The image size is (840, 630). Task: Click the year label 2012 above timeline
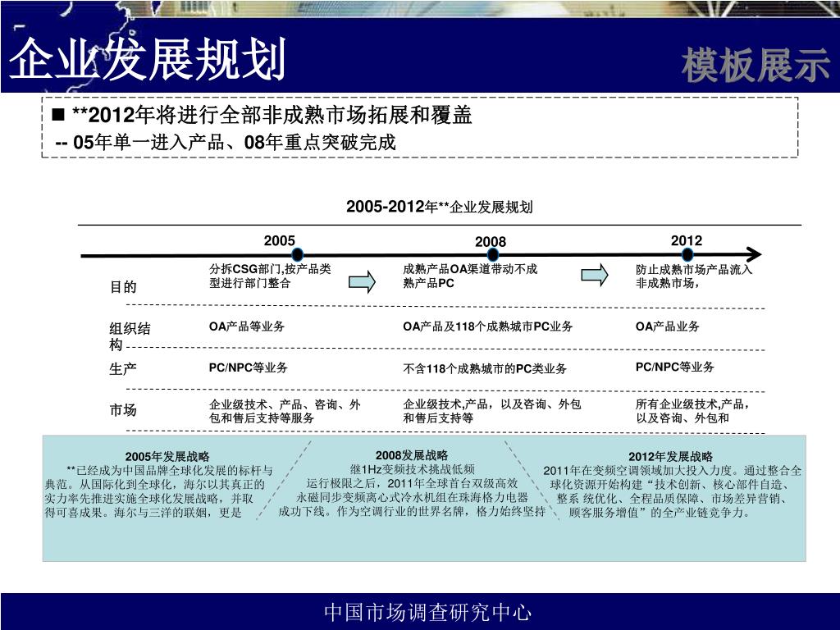point(687,240)
